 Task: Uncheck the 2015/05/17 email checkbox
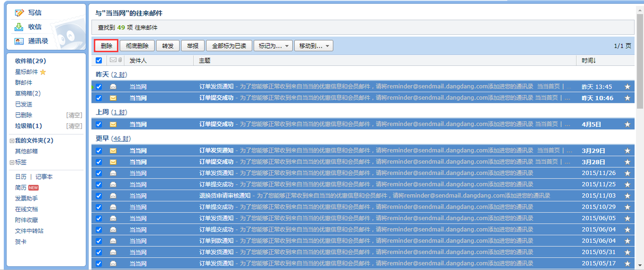(99, 263)
